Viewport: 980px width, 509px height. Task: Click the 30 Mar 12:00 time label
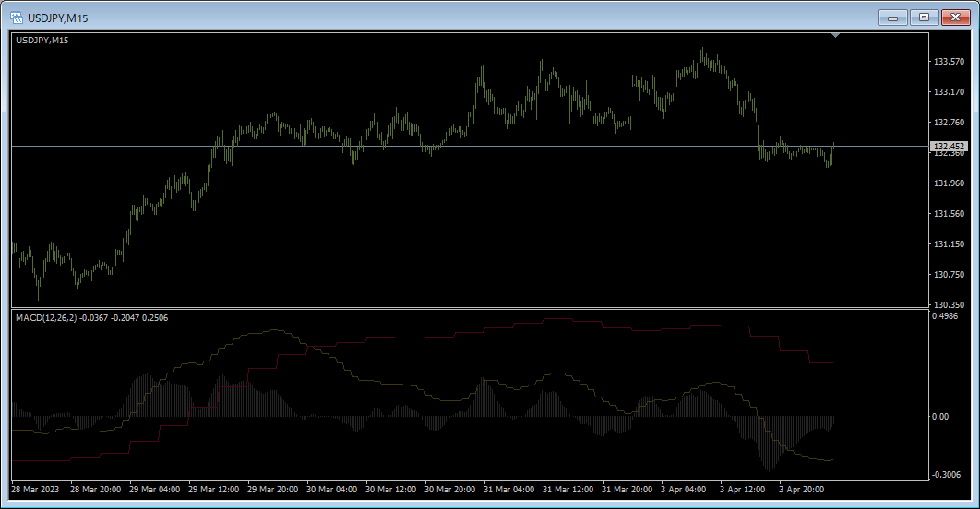390,490
